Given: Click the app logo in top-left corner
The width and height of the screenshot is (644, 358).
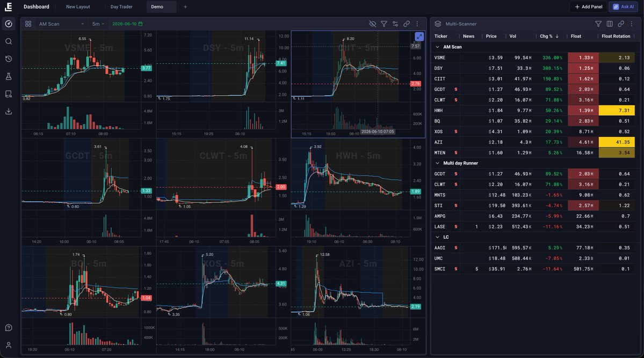Looking at the screenshot, I should 8,6.
